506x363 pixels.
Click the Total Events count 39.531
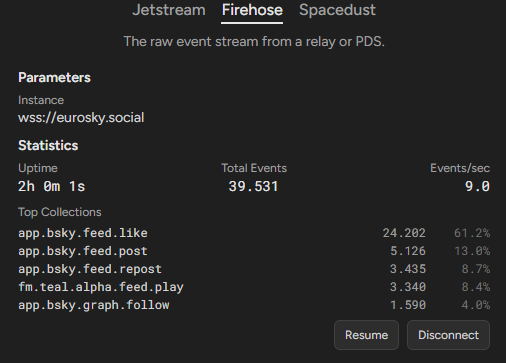253,186
